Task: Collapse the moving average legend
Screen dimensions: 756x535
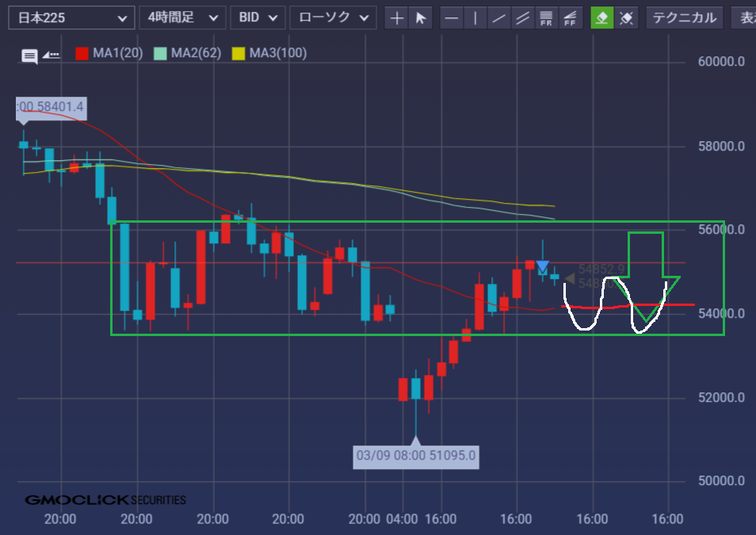Action: 51,55
